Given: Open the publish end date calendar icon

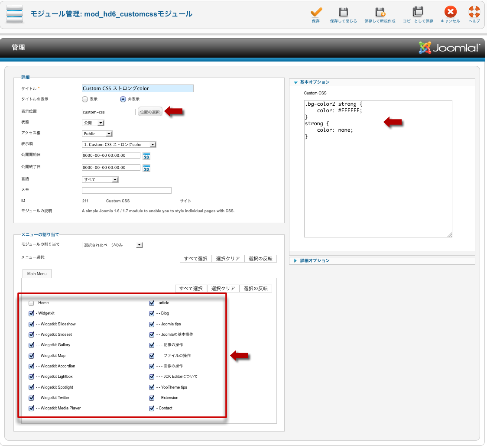Looking at the screenshot, I should pos(146,168).
